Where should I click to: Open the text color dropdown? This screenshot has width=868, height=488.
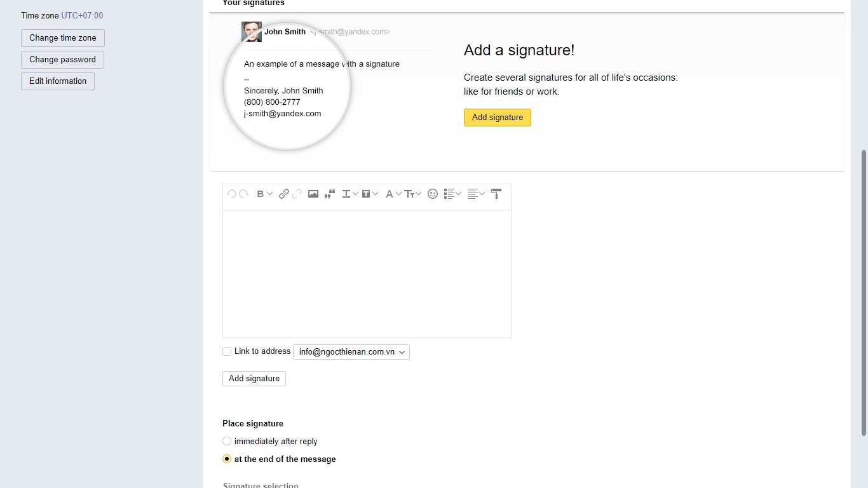350,194
